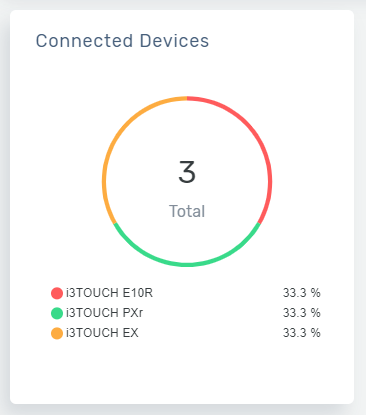Screen dimensions: 366x415
Task: Select the i3TOUCH PXr legend label
Action: point(105,313)
